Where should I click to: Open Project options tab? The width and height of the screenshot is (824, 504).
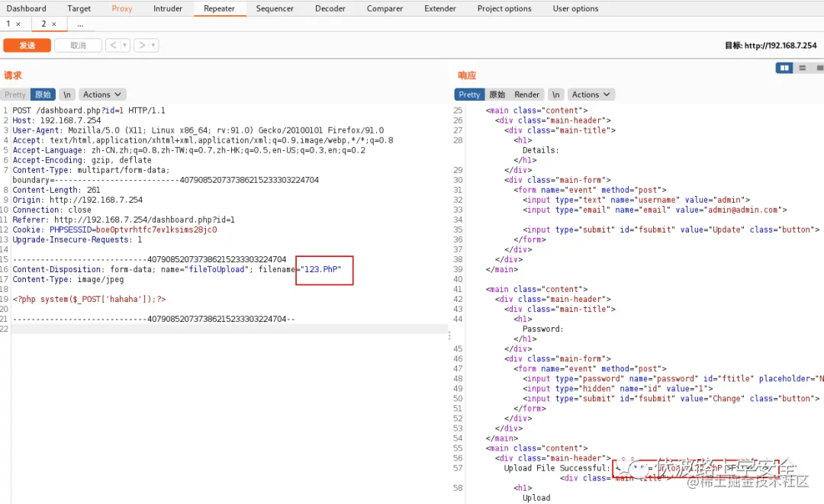pos(504,8)
